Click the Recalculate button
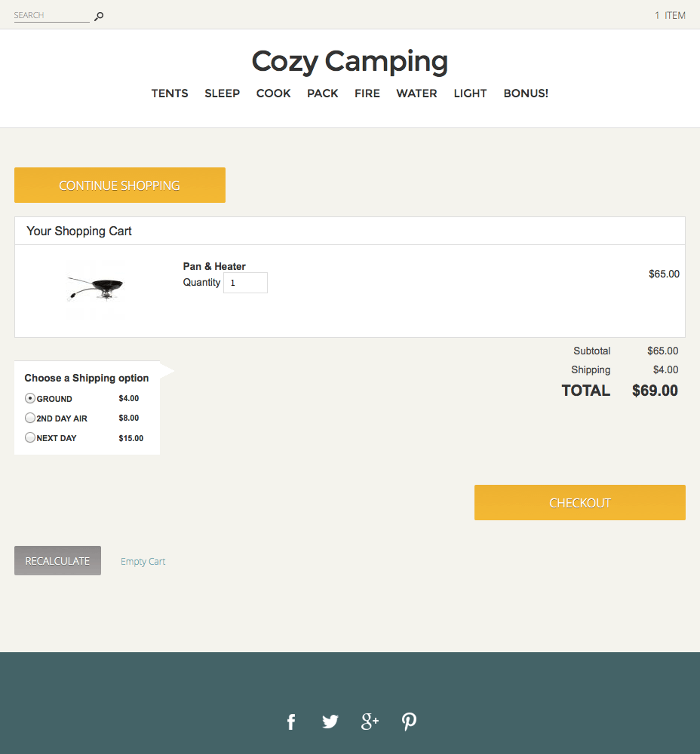 [57, 561]
